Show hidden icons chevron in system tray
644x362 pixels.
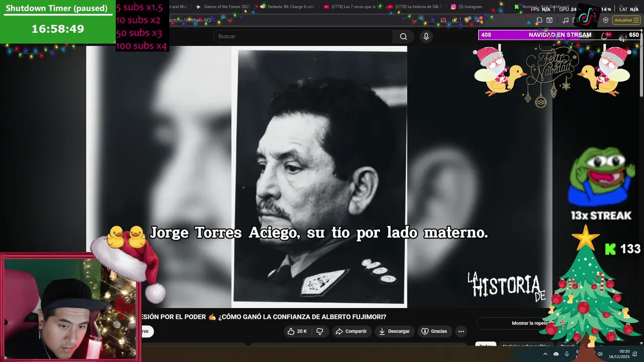tap(545, 354)
